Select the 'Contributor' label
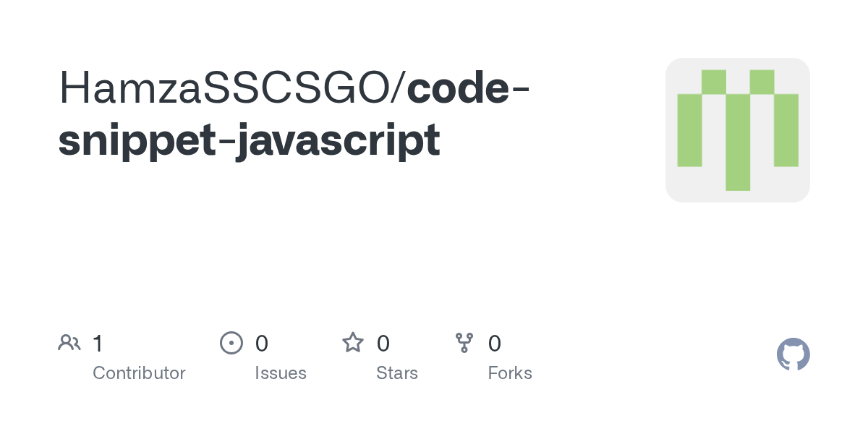The image size is (868, 434). tap(139, 373)
